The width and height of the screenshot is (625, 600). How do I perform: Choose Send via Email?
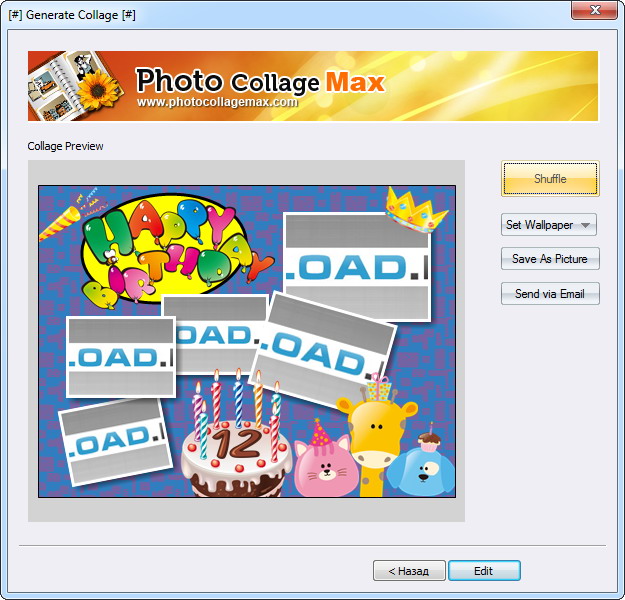pos(550,294)
